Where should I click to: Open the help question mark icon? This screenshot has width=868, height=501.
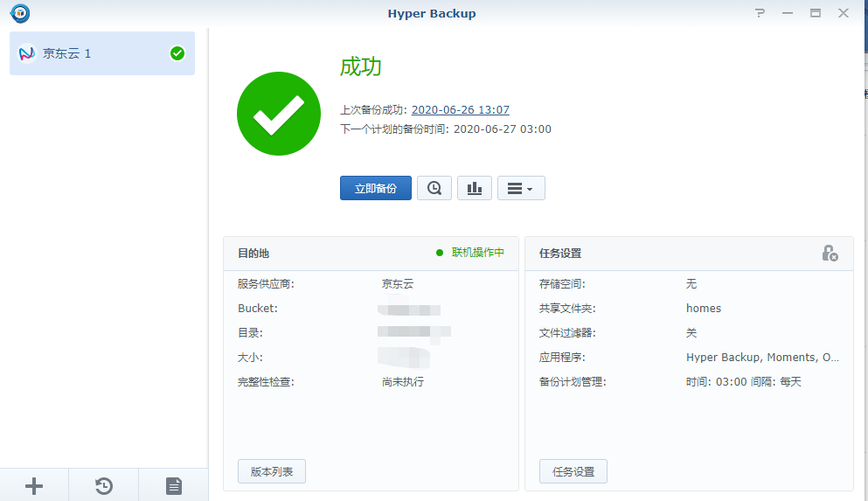click(x=760, y=13)
